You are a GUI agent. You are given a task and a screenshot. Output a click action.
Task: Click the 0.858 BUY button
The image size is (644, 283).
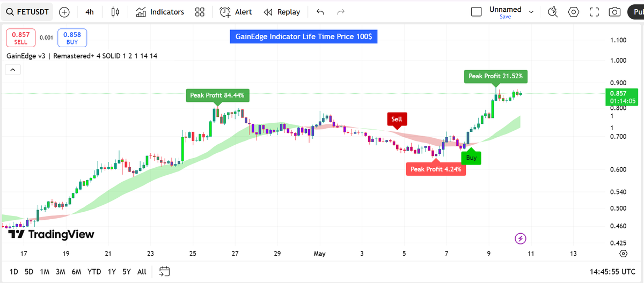pyautogui.click(x=72, y=38)
